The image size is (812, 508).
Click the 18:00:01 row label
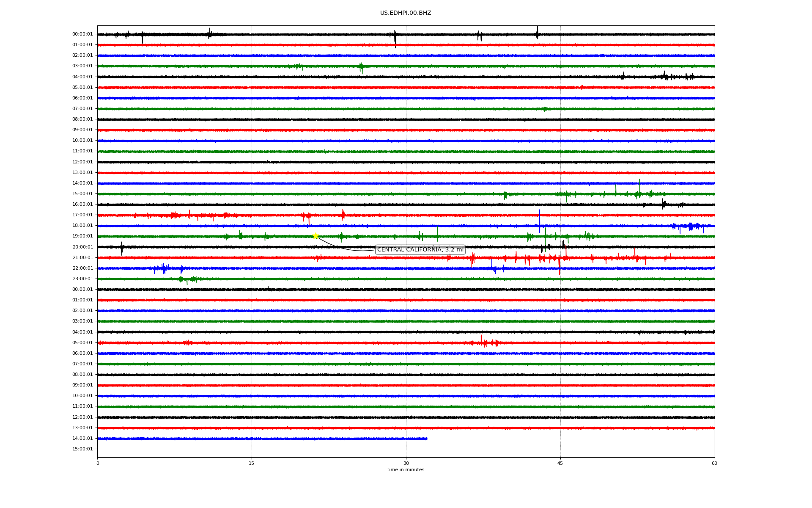point(82,226)
